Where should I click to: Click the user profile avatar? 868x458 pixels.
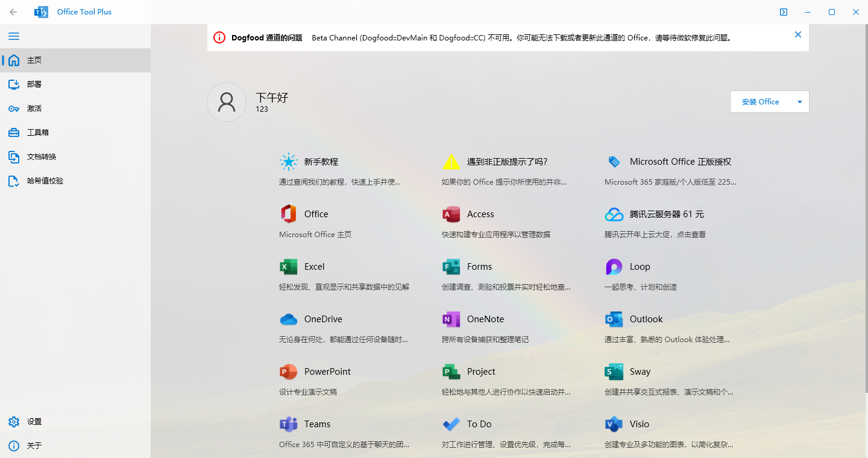227,102
